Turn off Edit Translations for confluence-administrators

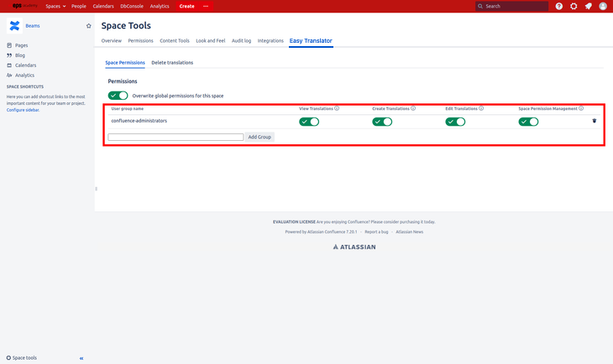[455, 122]
